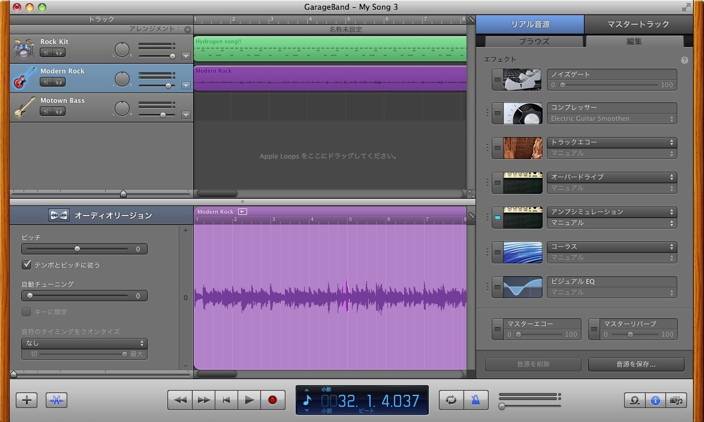Screen dimensions: 704x422
Task: Mute the Modern Rock track
Action: (46, 82)
